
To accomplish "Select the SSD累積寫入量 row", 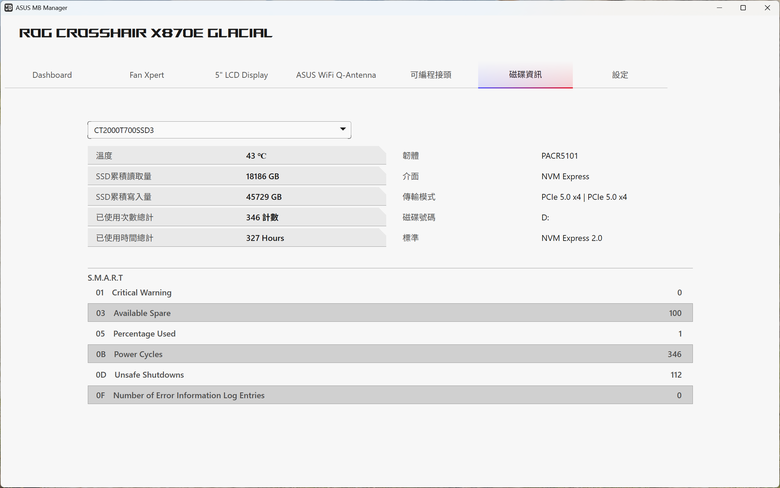I will (x=237, y=197).
